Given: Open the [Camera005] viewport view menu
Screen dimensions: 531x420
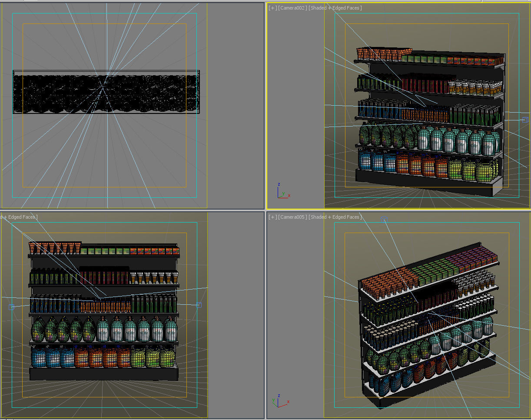Looking at the screenshot, I should pyautogui.click(x=292, y=217).
